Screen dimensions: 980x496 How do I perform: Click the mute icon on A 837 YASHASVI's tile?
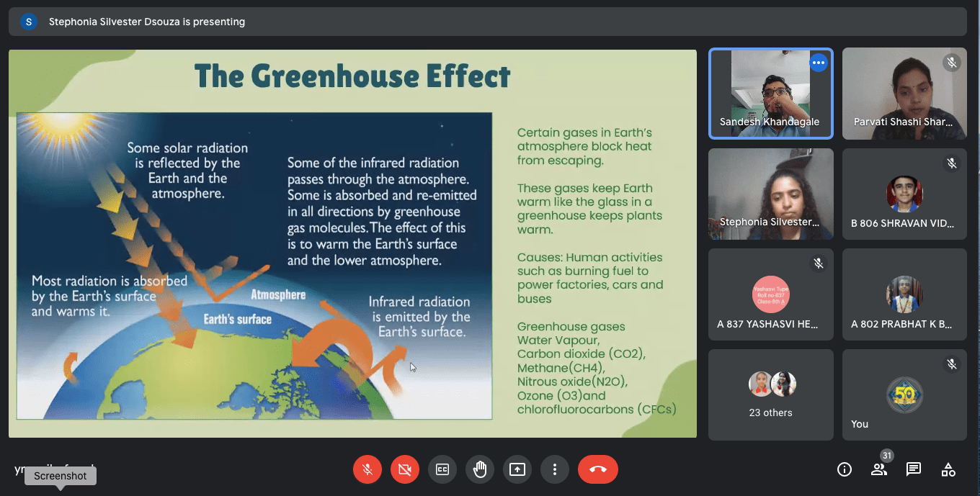(x=819, y=263)
